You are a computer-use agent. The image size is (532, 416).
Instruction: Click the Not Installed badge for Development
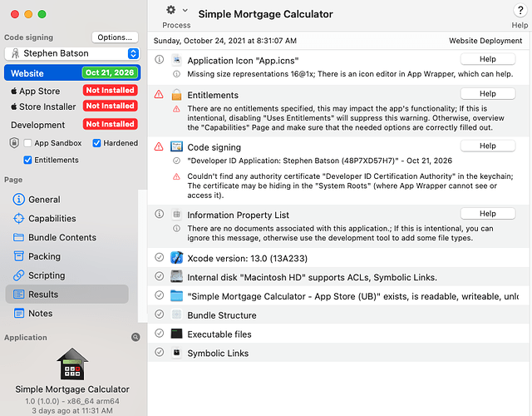(110, 124)
